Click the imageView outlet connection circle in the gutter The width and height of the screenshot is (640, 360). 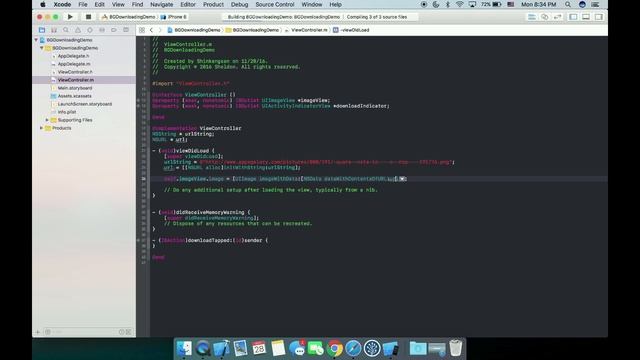coord(138,100)
